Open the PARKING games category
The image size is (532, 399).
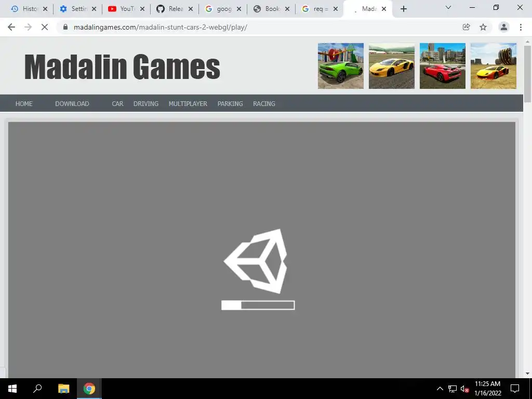230,103
